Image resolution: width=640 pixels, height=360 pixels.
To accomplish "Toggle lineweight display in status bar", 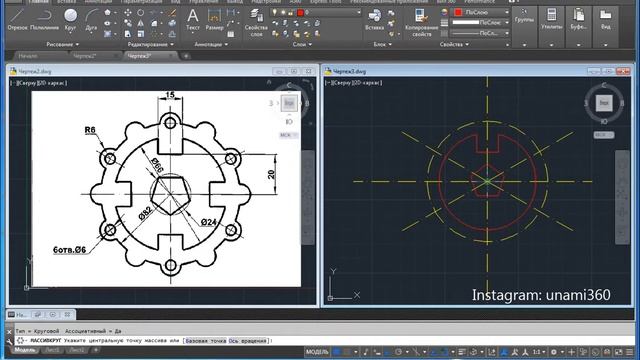I will [x=462, y=351].
